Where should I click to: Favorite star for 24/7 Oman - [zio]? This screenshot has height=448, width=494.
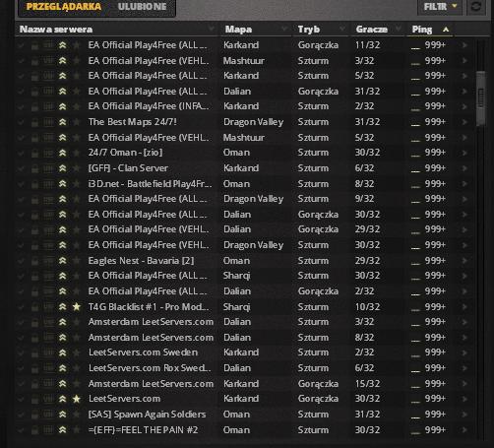[x=77, y=153]
